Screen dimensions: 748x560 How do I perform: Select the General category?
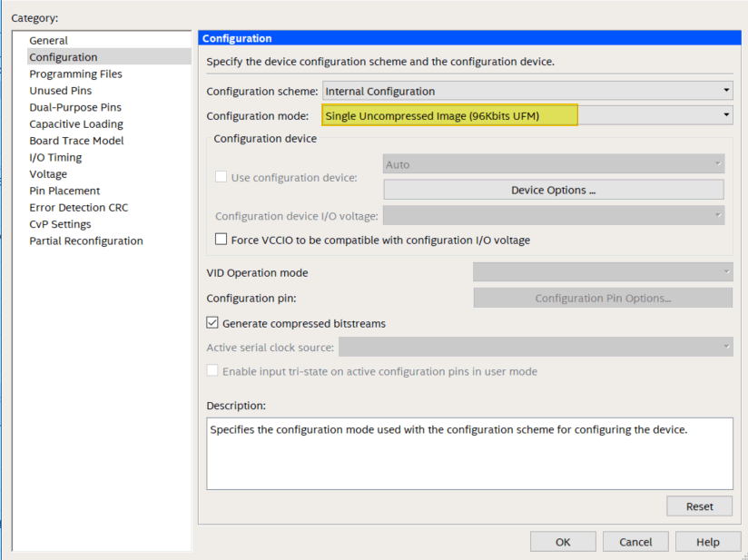click(x=48, y=41)
